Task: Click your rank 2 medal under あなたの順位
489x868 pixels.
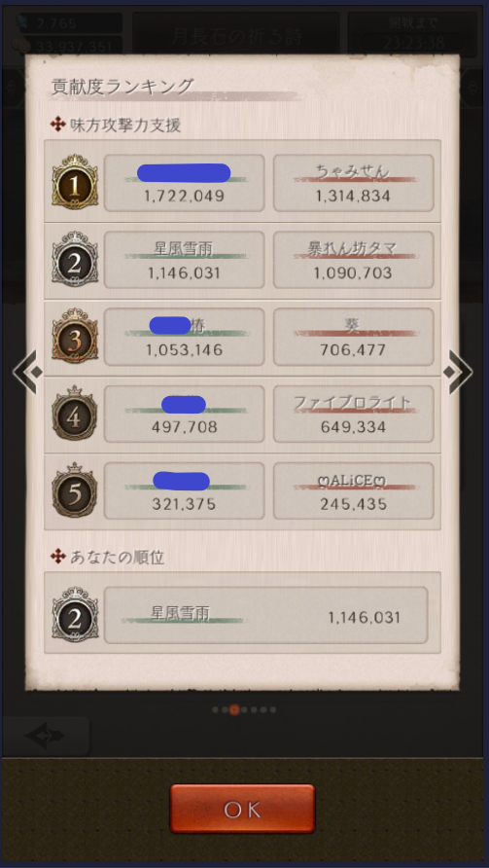Action: (x=75, y=614)
